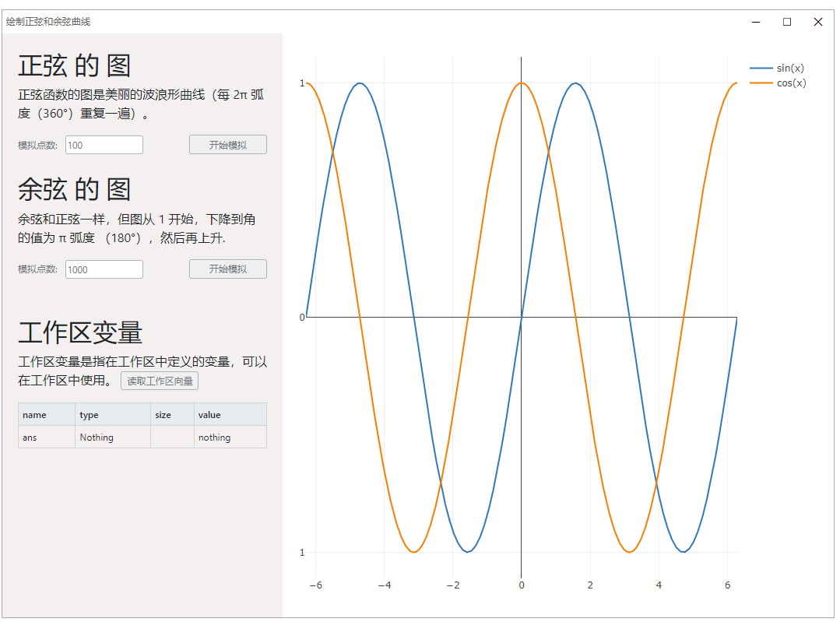Maximize the window
Image resolution: width=840 pixels, height=622 pixels.
[x=787, y=22]
